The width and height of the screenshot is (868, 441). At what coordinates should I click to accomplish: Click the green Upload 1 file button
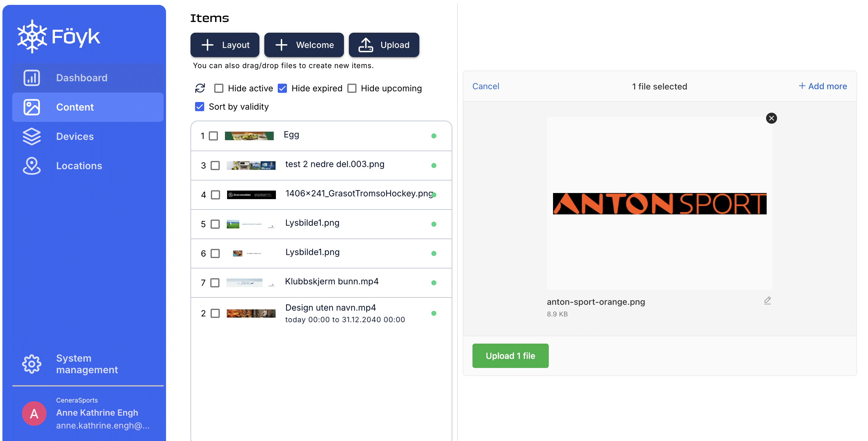tap(510, 356)
